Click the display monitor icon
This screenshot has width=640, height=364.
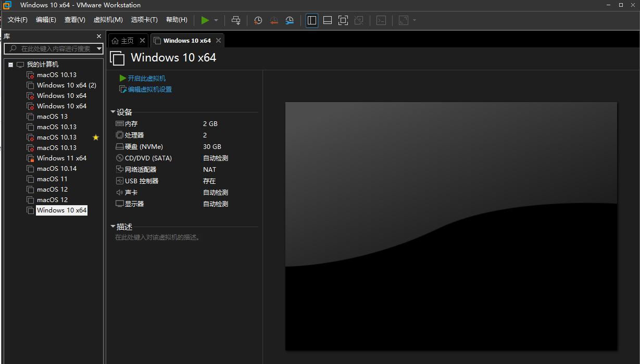[120, 204]
